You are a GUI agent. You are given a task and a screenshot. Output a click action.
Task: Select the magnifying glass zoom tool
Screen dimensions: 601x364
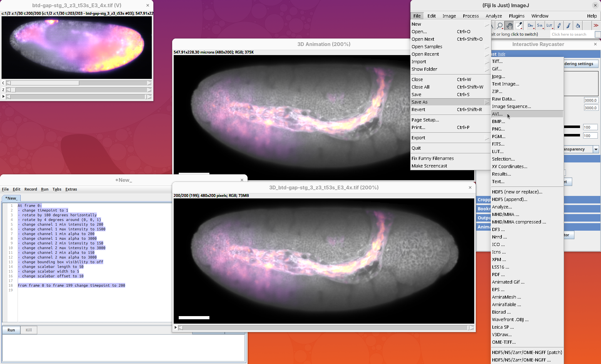500,26
